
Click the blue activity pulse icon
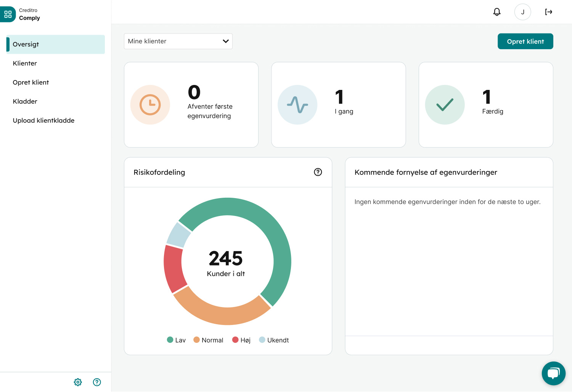[297, 105]
